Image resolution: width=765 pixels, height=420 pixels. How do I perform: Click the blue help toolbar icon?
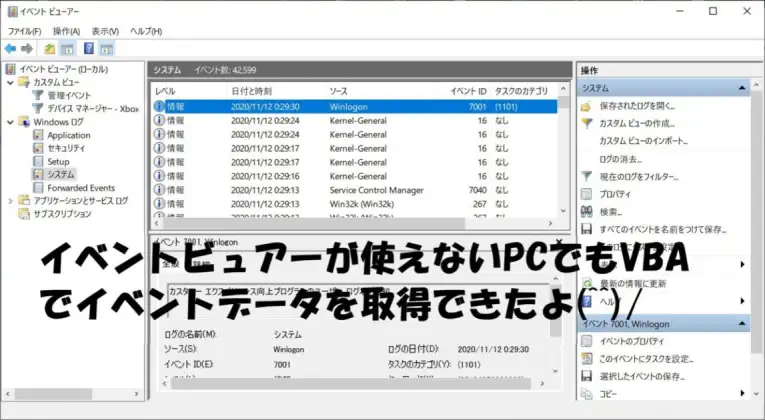point(88,48)
